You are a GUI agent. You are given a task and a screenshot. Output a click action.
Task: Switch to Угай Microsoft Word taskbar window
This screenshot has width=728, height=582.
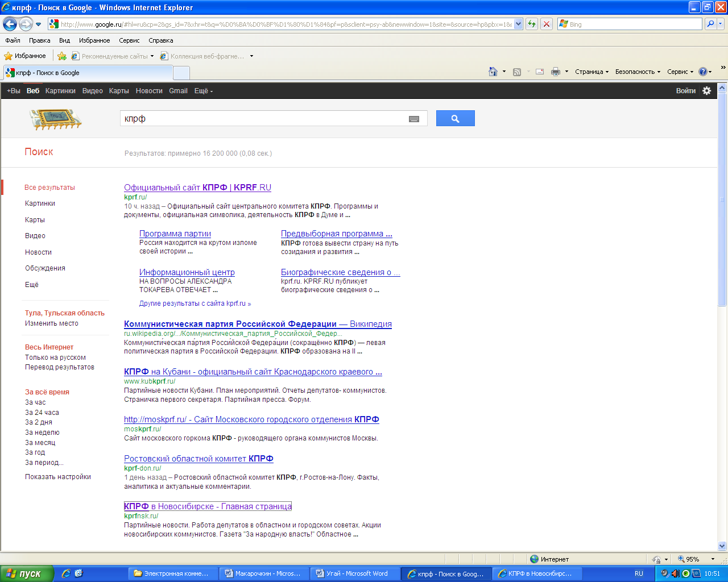[x=355, y=573]
